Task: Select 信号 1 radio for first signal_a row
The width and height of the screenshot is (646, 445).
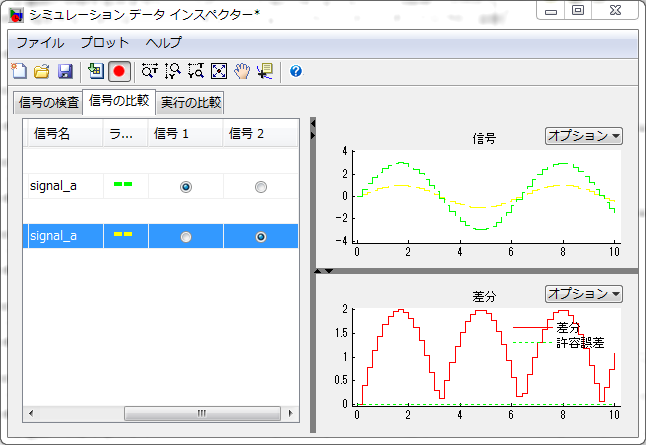Action: click(186, 187)
